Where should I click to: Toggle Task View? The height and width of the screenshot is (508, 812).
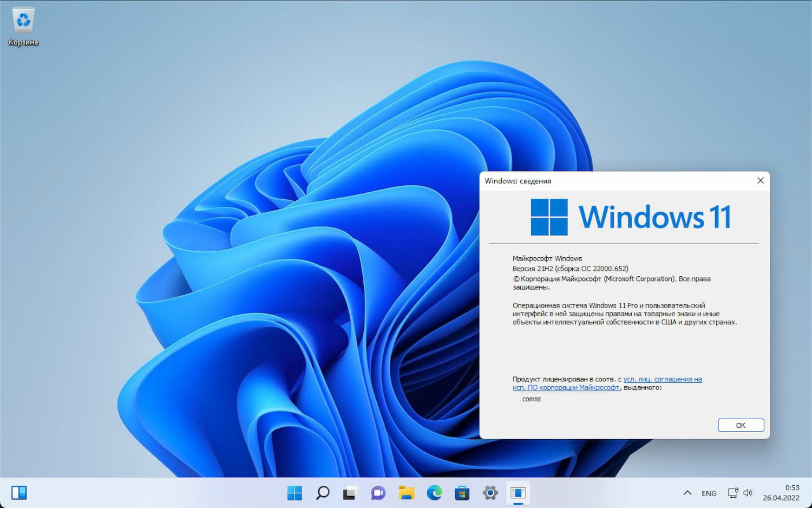coord(350,493)
